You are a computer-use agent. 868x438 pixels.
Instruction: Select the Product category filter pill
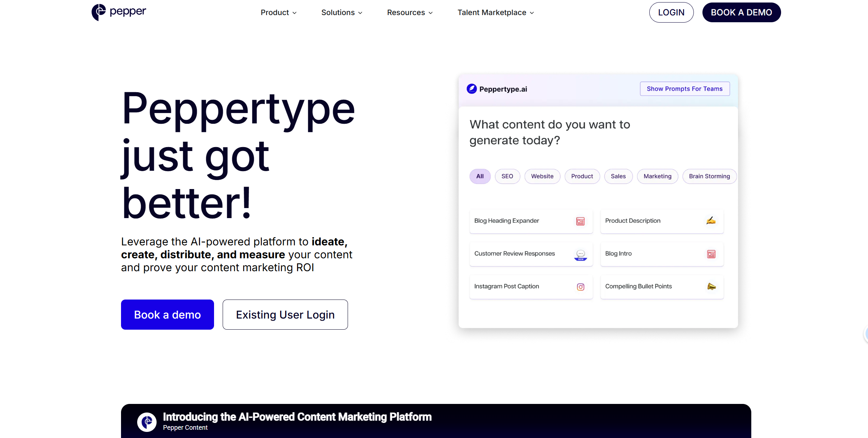click(x=582, y=176)
